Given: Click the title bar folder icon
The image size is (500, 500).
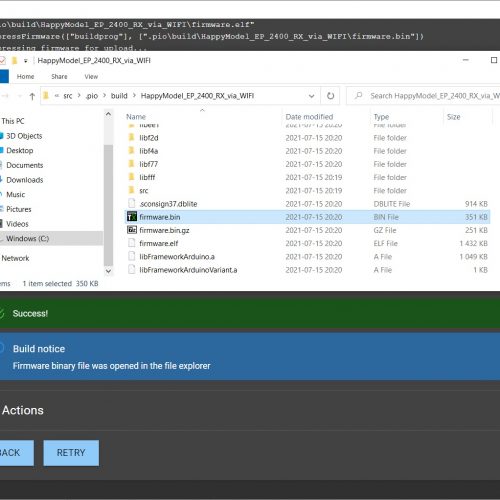Looking at the screenshot, I should tap(14, 60).
